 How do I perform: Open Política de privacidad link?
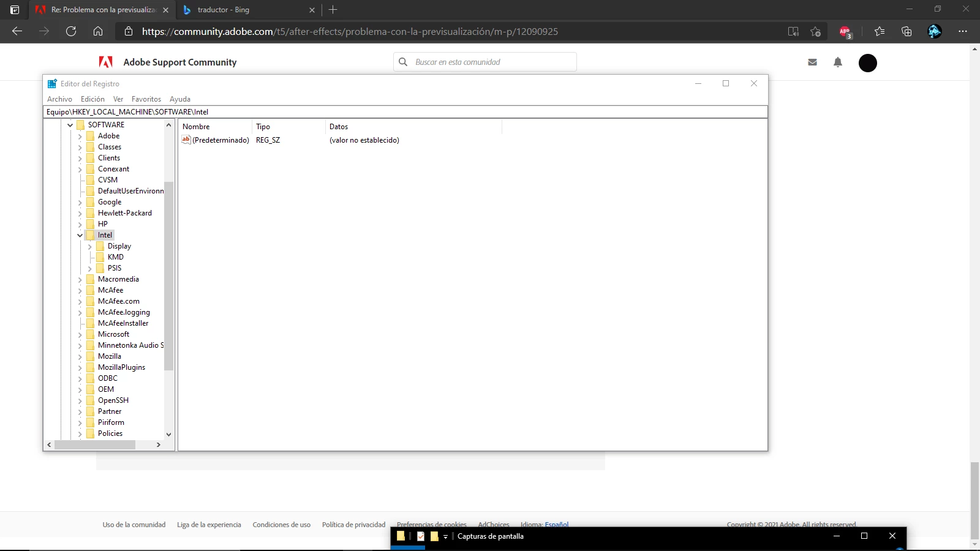click(x=353, y=525)
